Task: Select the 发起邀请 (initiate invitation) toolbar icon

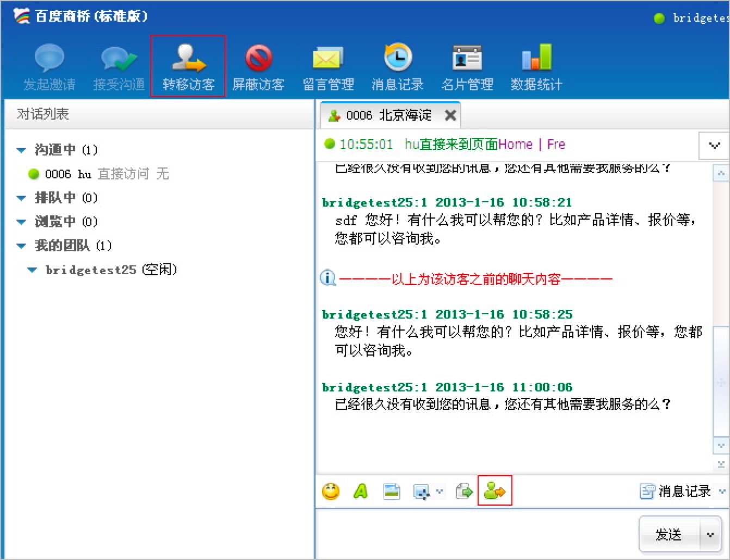Action: click(x=50, y=65)
